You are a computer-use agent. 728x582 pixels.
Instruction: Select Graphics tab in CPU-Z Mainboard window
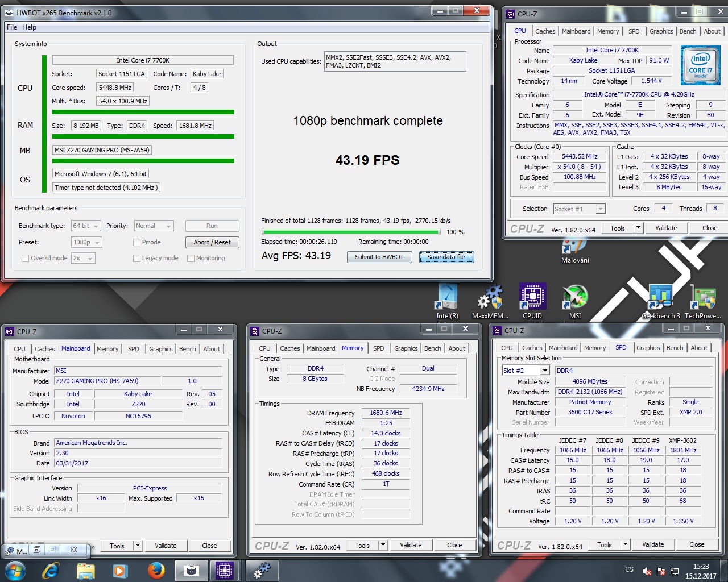(161, 349)
